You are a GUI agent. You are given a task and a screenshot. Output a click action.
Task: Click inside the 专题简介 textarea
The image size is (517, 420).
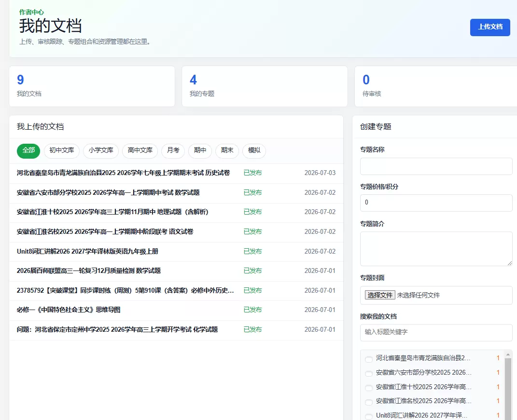pyautogui.click(x=436, y=249)
